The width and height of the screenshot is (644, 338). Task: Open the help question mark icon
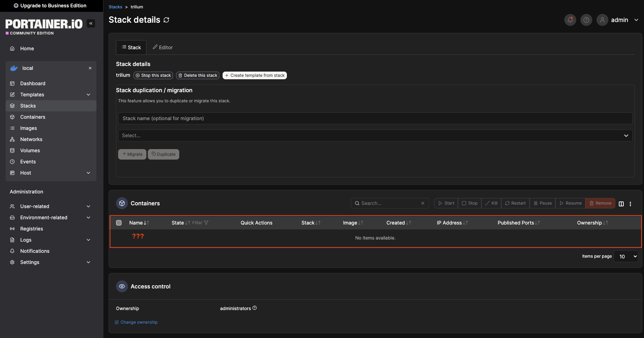click(586, 20)
